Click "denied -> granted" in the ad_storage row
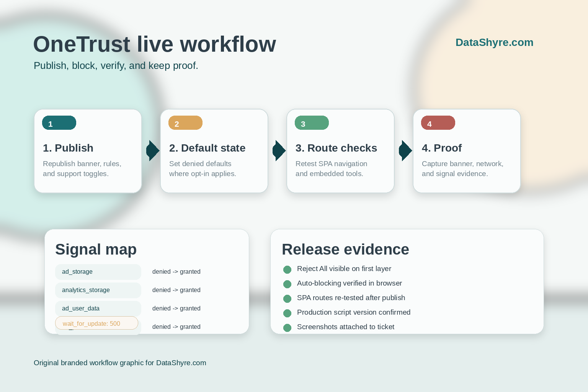This screenshot has height=392, width=588. click(x=176, y=272)
